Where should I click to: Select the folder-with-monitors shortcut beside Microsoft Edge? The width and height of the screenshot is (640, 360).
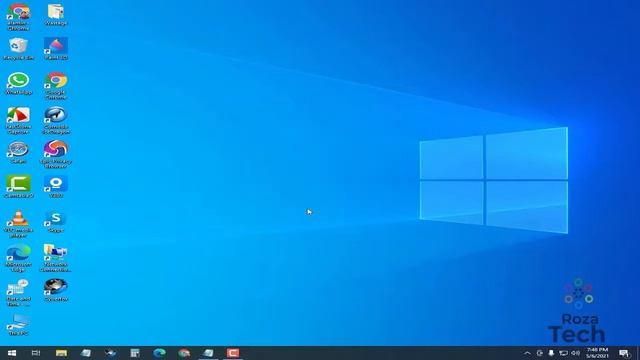point(56,258)
